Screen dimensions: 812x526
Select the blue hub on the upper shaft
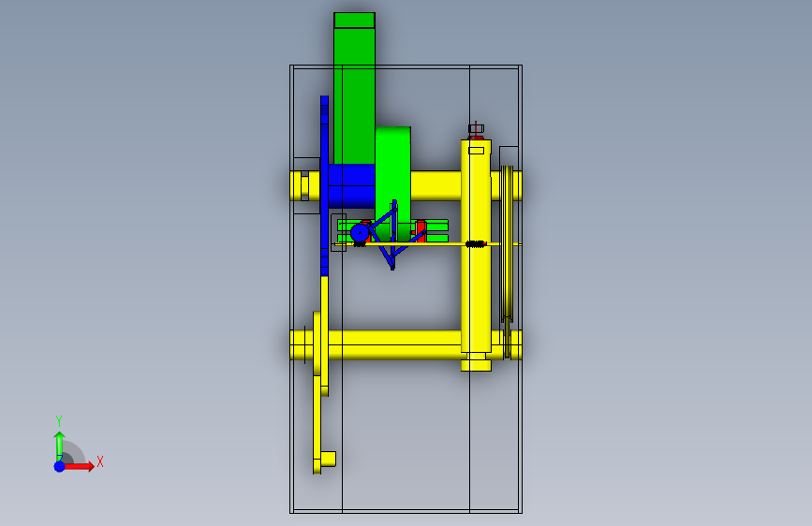click(x=351, y=186)
